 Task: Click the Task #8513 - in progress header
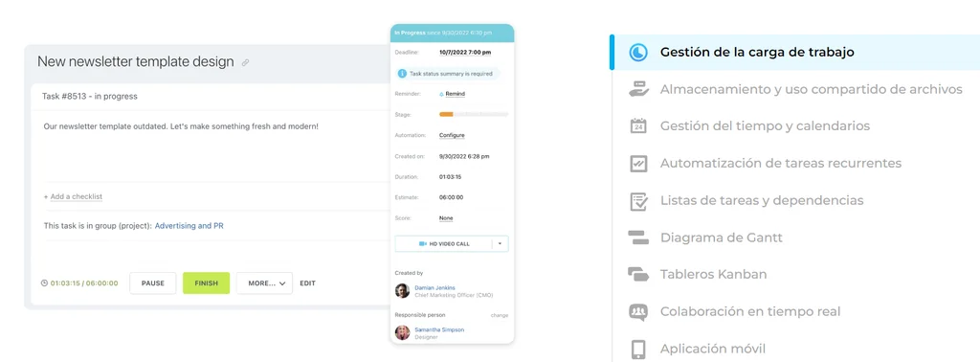(x=90, y=97)
